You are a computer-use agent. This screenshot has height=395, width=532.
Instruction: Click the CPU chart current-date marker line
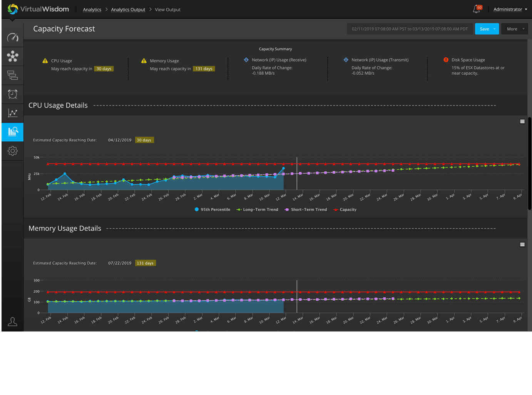[297, 173]
